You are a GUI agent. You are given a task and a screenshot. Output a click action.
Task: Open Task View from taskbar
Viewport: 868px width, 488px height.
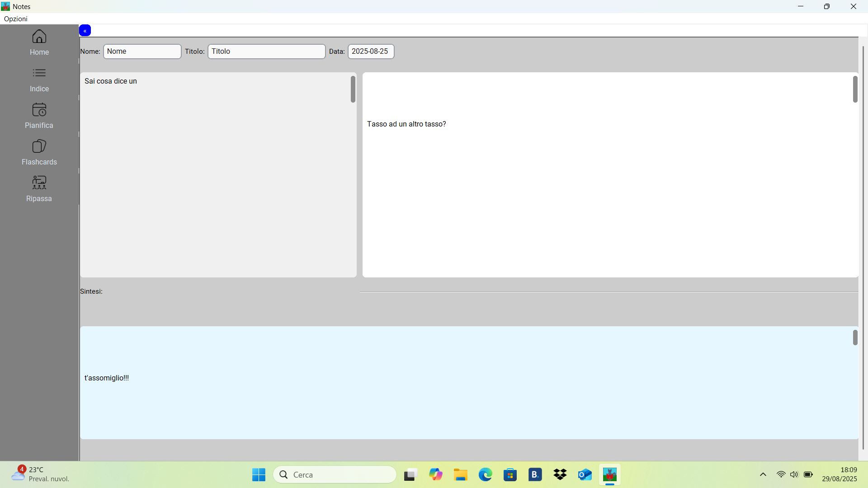pyautogui.click(x=410, y=475)
